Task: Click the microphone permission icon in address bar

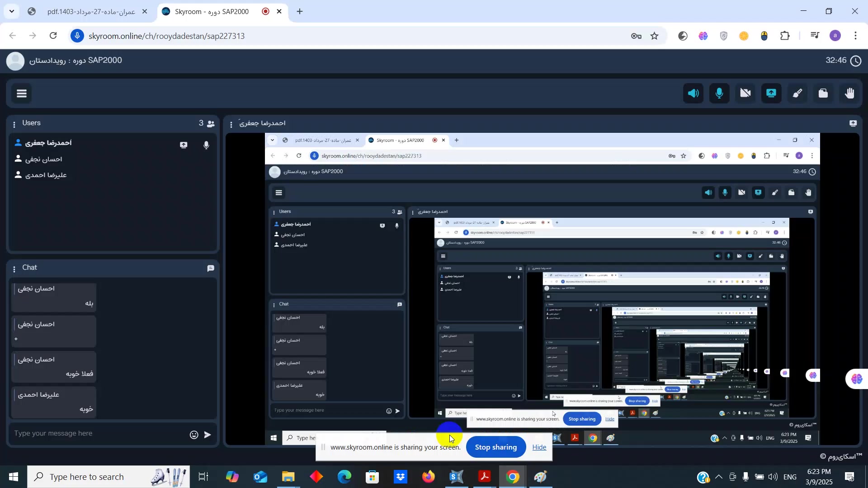Action: (x=77, y=36)
